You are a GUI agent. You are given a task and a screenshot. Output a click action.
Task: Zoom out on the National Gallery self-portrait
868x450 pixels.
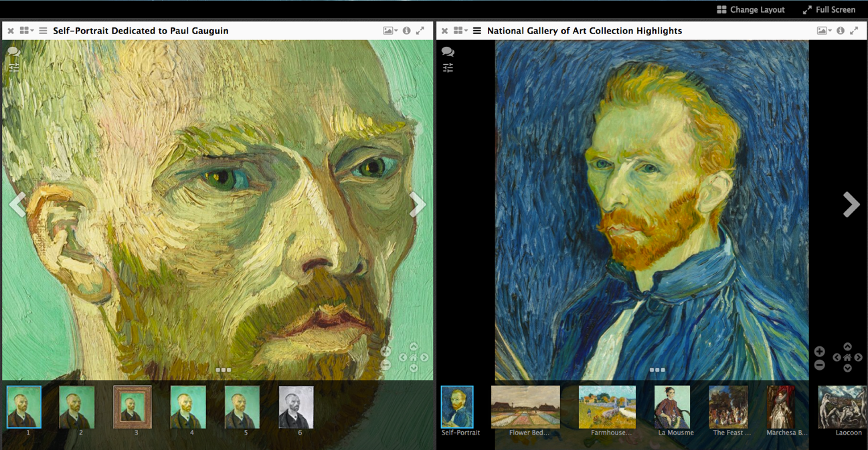pos(820,365)
